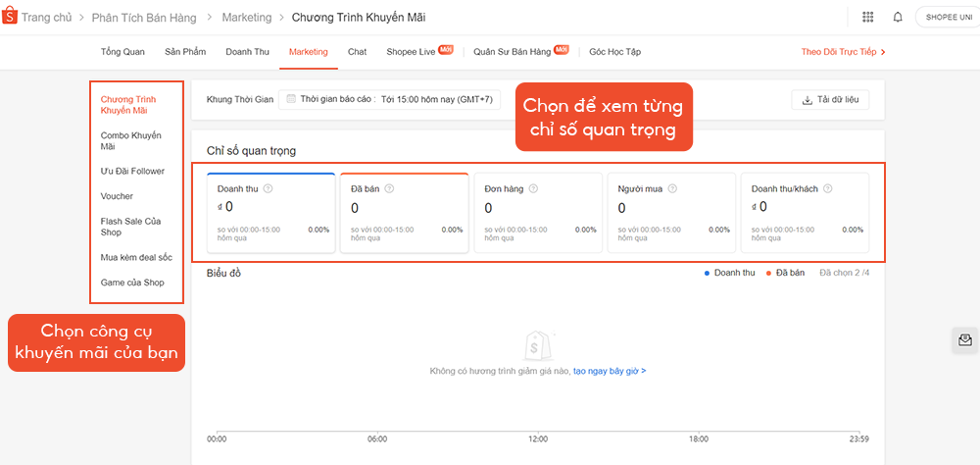980x465 pixels.
Task: Click the Doanh thu chart legend item
Action: click(x=729, y=273)
